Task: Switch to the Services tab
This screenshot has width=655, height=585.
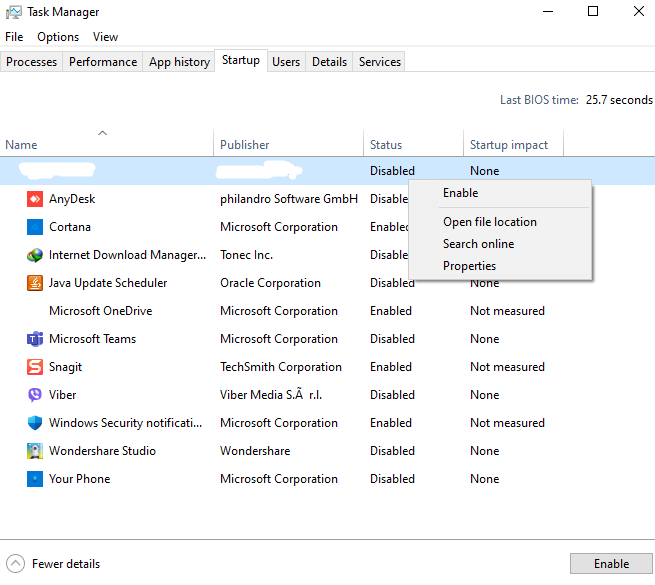Action: [x=379, y=62]
